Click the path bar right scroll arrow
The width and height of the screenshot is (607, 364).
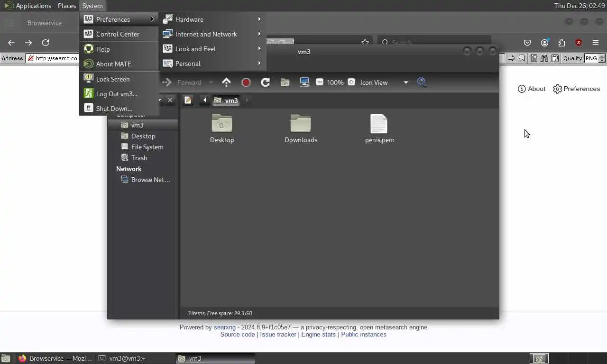click(247, 100)
